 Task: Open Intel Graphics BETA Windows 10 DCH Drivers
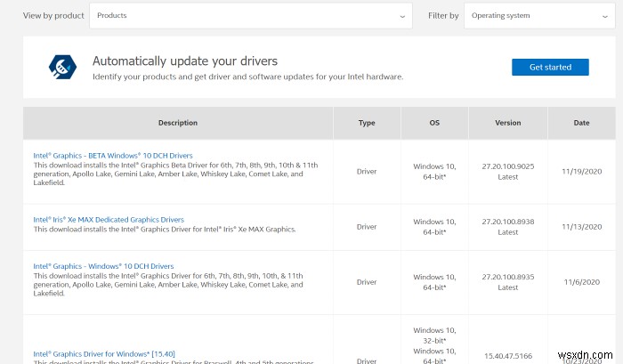pos(112,156)
